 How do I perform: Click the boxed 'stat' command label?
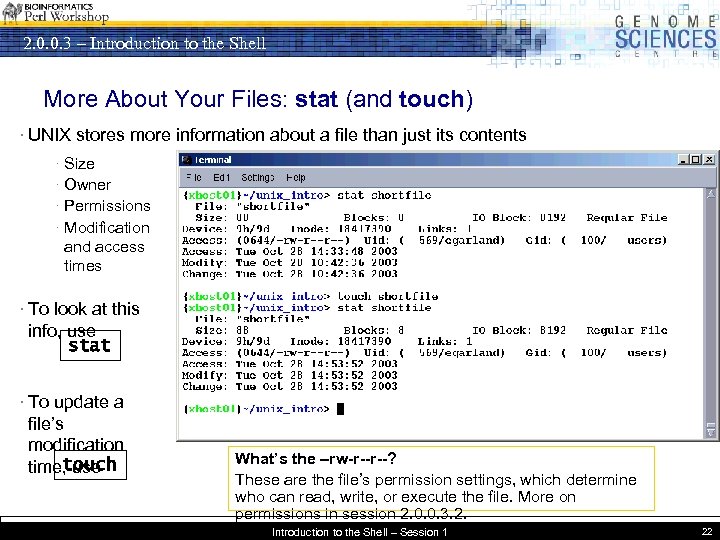click(90, 345)
